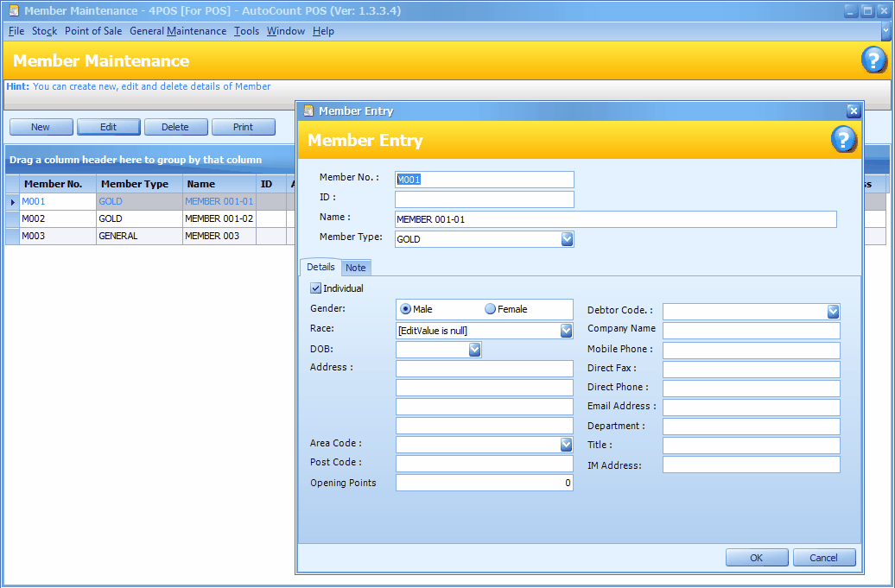895x588 pixels.
Task: Click the Email Address input field
Action: (752, 408)
